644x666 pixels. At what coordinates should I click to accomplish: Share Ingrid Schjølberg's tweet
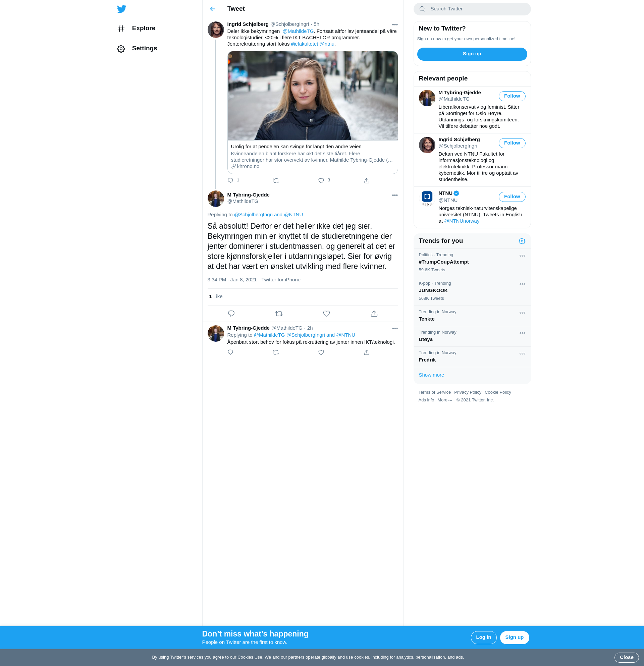click(366, 180)
